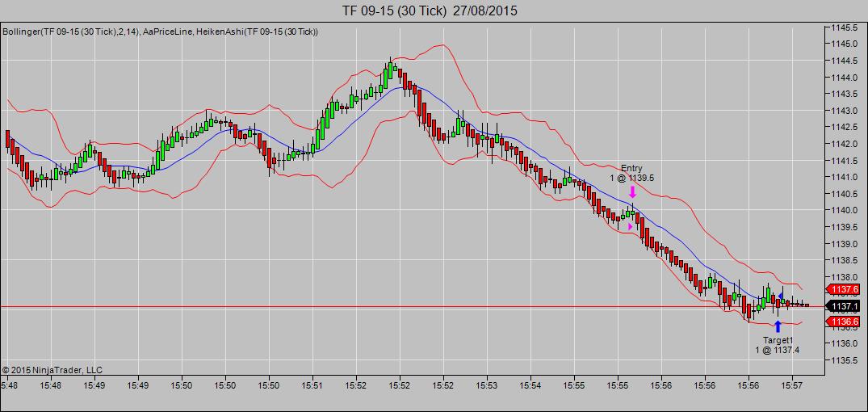Click the 1140.0 price axis label
Image resolution: width=868 pixels, height=412 pixels.
[x=845, y=210]
